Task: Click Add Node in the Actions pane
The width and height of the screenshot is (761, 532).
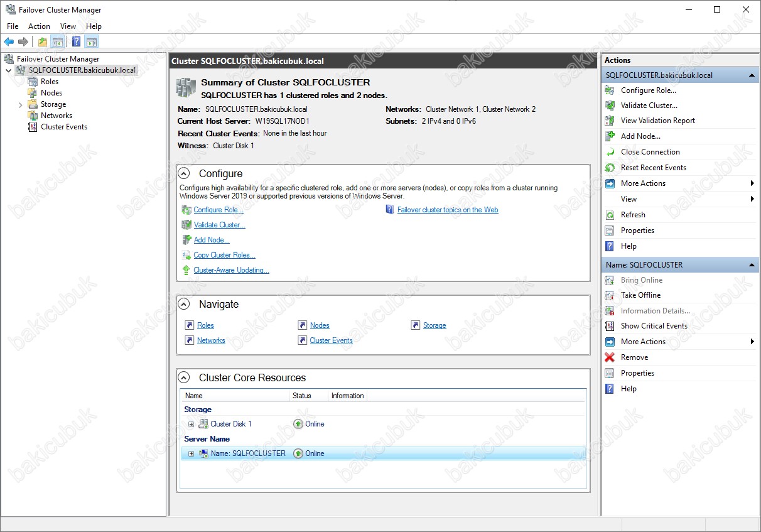Action: tap(640, 136)
